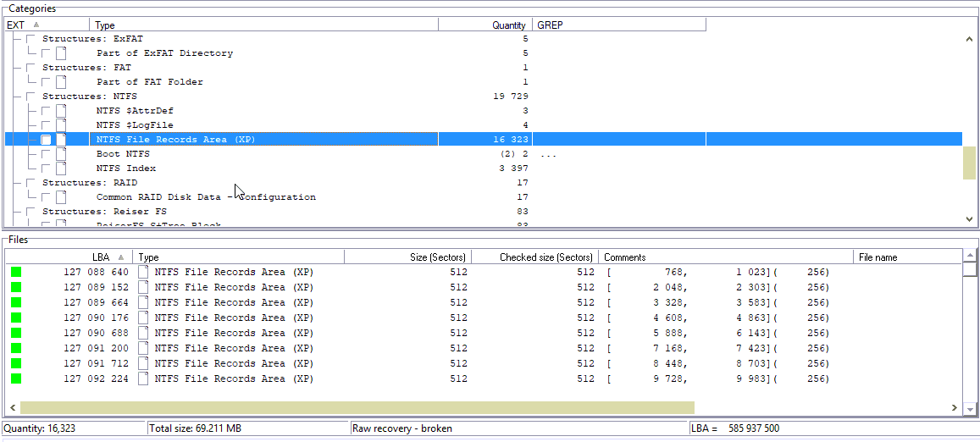The height and width of the screenshot is (442, 980).
Task: Click the document icon next to NTFS Index
Action: [61, 169]
